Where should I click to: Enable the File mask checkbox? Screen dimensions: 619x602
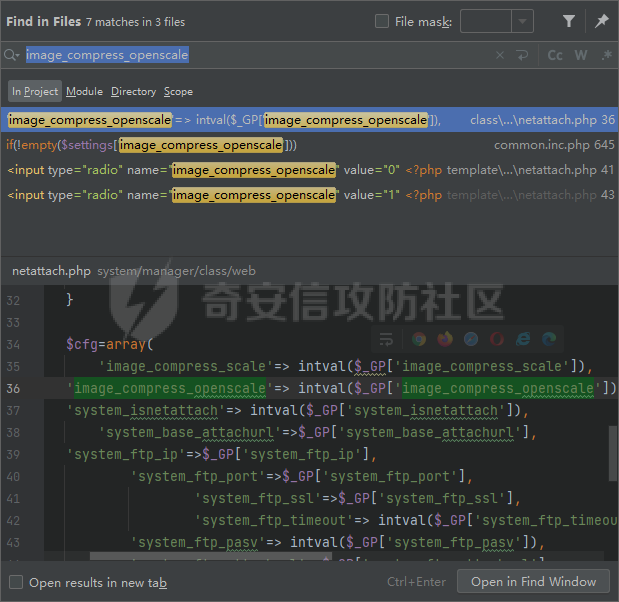click(382, 21)
